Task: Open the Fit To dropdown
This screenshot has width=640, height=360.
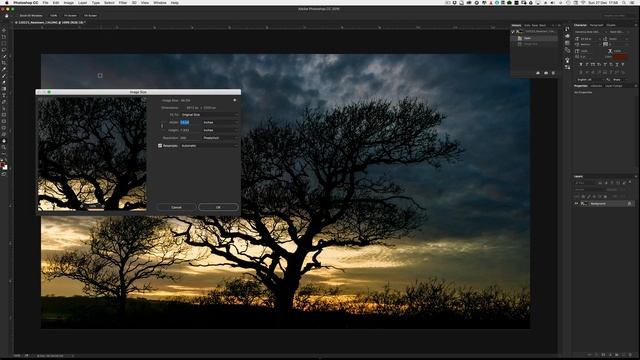Action: click(x=209, y=115)
